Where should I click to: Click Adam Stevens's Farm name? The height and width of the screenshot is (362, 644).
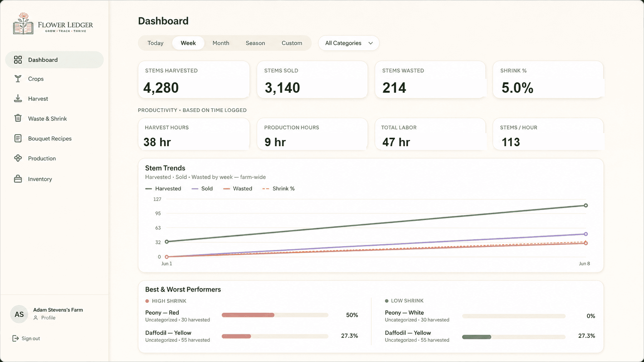coord(58,310)
